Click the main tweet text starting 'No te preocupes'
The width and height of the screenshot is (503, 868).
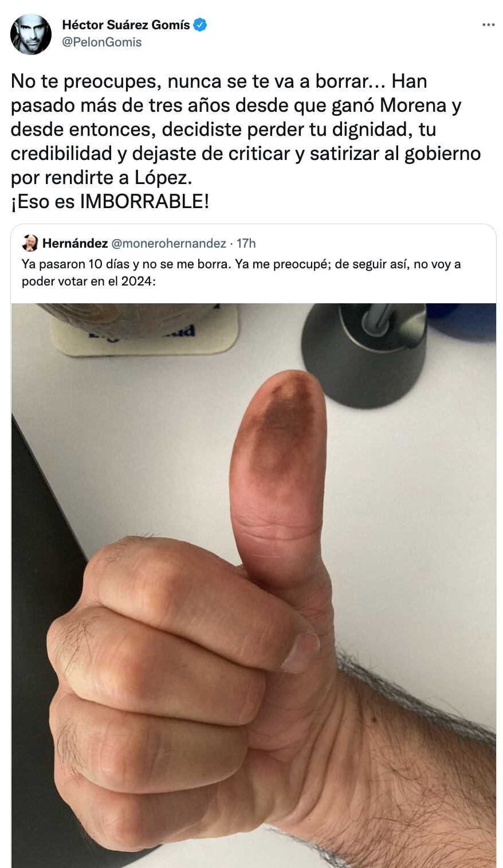click(246, 141)
